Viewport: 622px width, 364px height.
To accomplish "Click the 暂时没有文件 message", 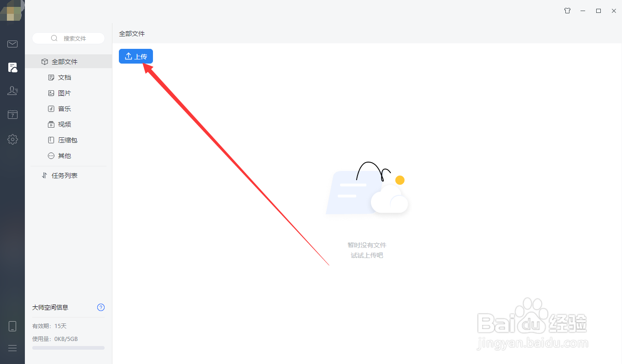I will click(367, 245).
